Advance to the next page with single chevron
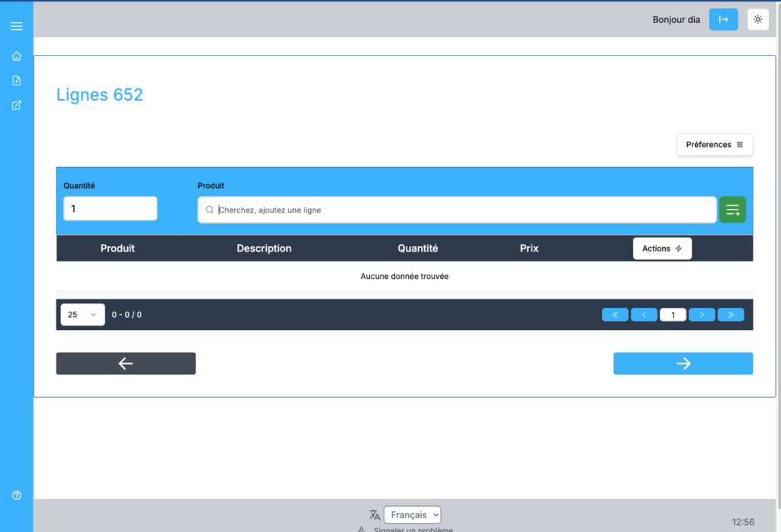The image size is (781, 532). click(x=702, y=314)
